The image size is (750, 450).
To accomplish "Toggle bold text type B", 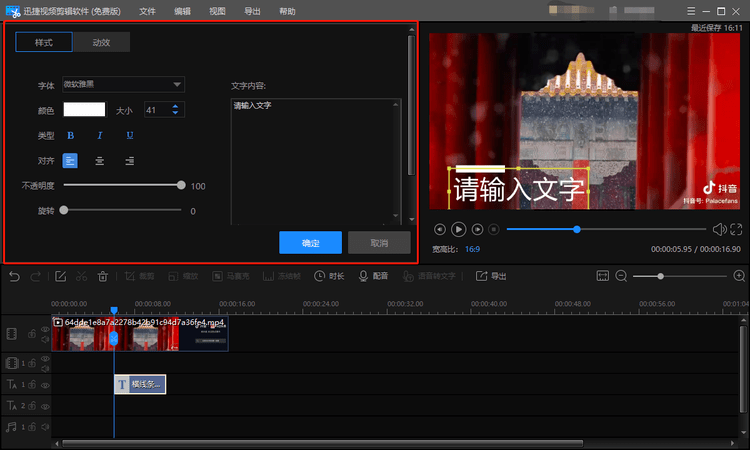I will [x=70, y=135].
